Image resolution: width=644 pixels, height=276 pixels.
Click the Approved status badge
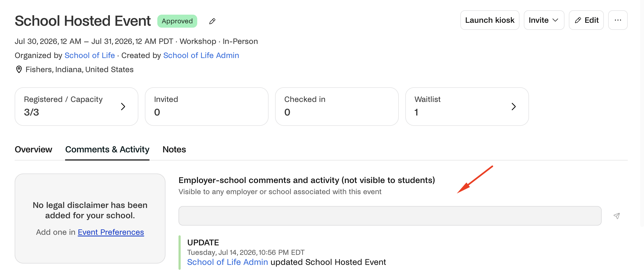[x=177, y=21]
